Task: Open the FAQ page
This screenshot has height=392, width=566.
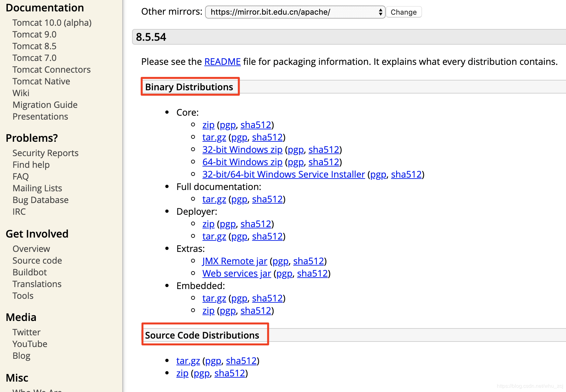Action: [x=21, y=177]
